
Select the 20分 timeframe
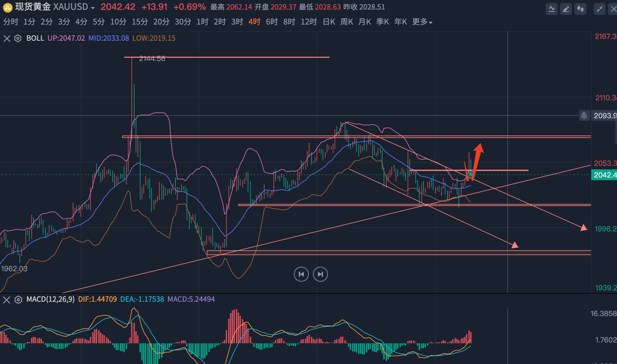[161, 22]
